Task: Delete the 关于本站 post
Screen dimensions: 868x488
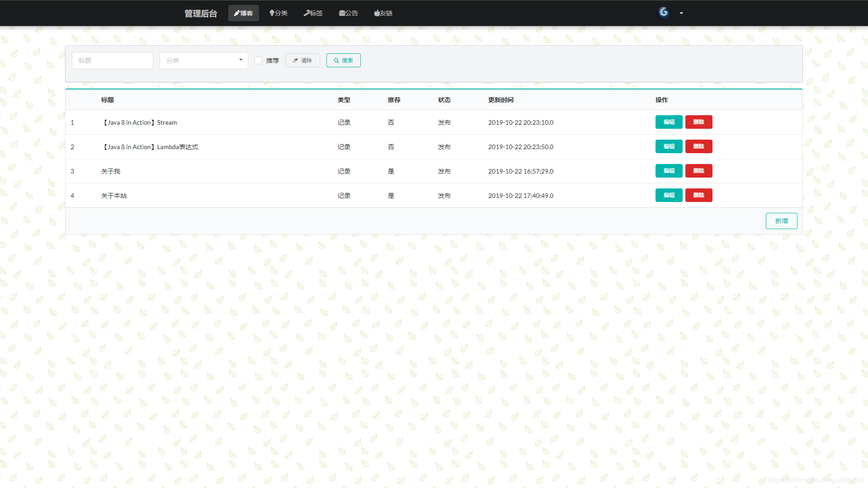Action: (698, 195)
